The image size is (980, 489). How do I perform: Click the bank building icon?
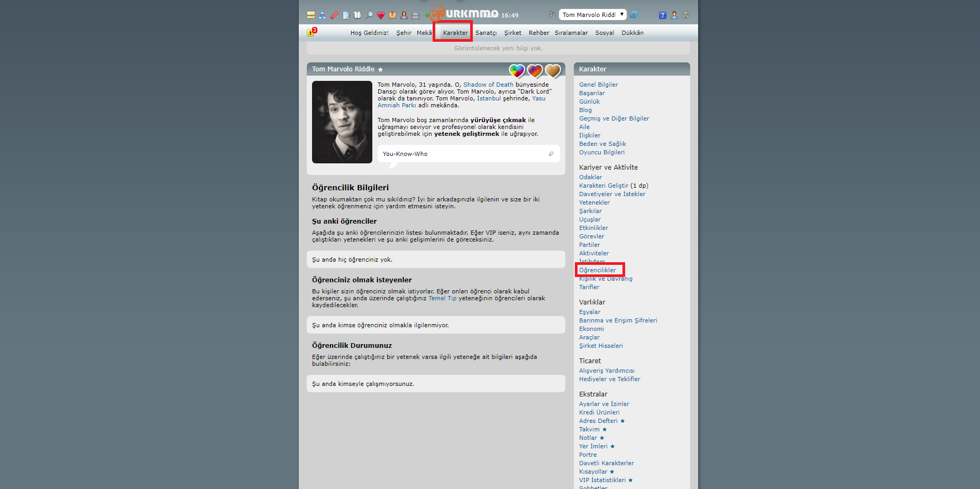point(416,15)
